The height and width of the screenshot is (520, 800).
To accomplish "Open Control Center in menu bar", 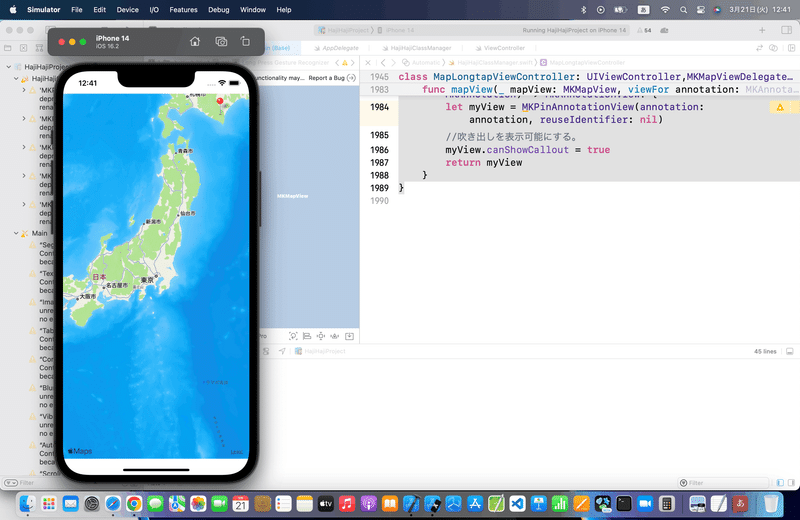I will click(x=701, y=10).
